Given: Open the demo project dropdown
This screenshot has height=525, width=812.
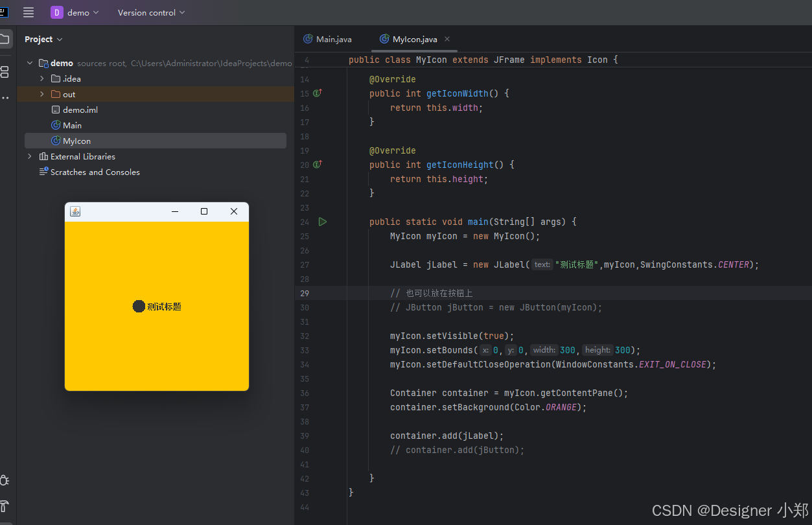Looking at the screenshot, I should tap(75, 12).
